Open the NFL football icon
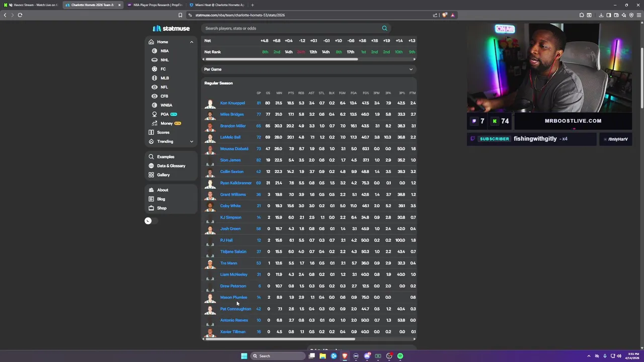 click(154, 87)
